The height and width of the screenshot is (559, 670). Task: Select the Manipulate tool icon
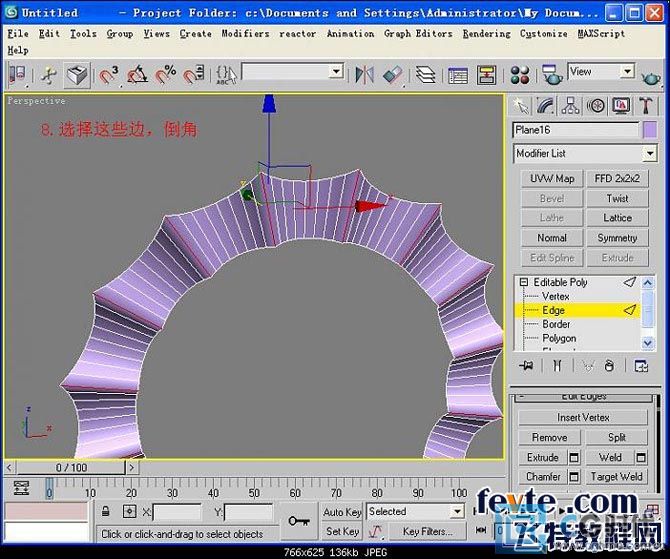(49, 76)
